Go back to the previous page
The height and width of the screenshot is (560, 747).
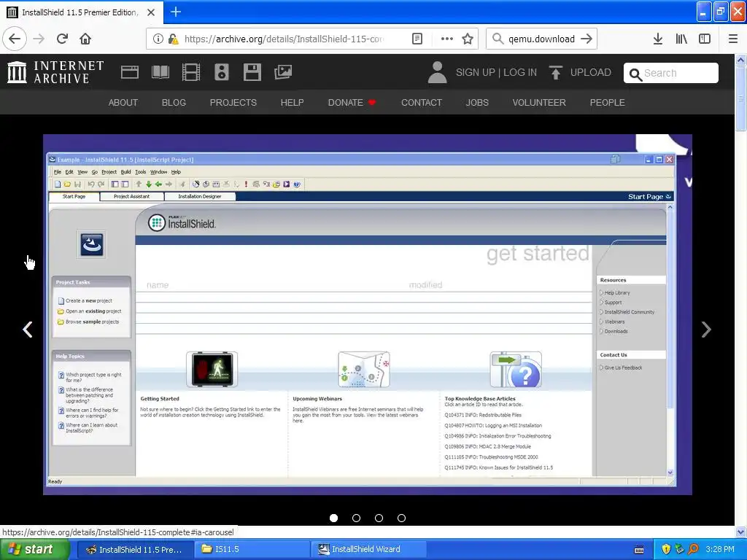[x=15, y=39]
